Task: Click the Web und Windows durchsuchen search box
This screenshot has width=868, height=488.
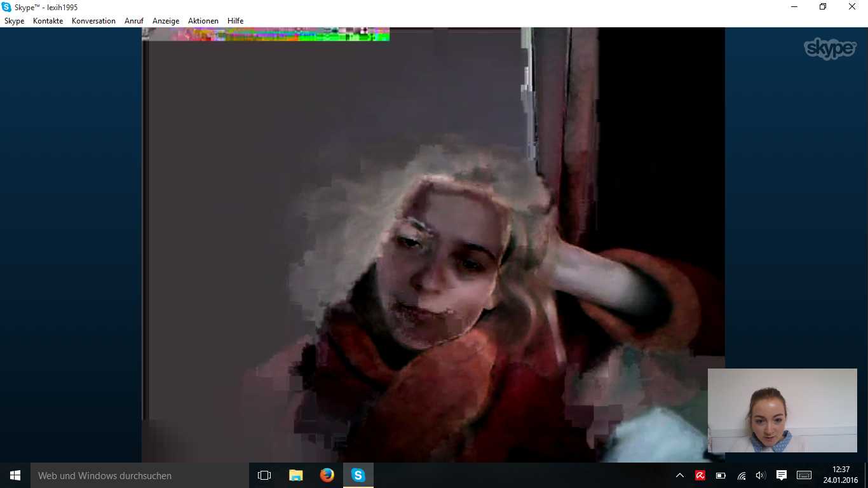Action: (x=140, y=475)
